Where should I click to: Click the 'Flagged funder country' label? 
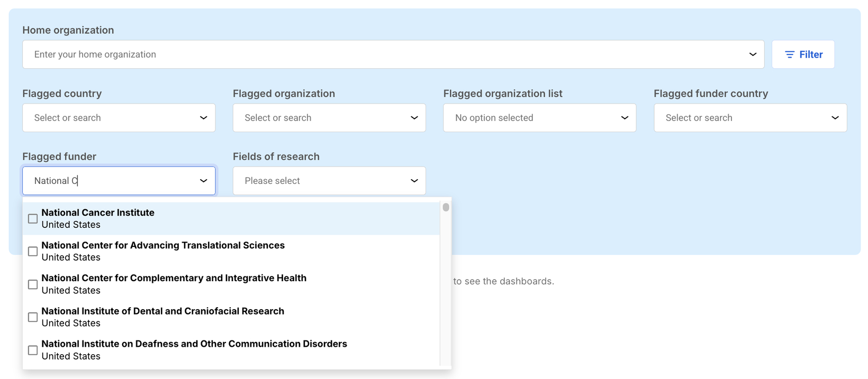coord(711,94)
